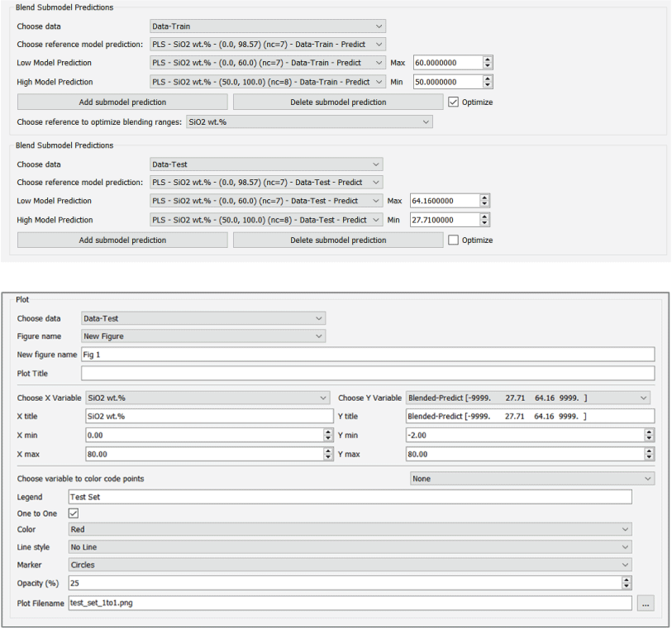The width and height of the screenshot is (672, 628).
Task: Open the Figure name dropdown
Action: [203, 336]
